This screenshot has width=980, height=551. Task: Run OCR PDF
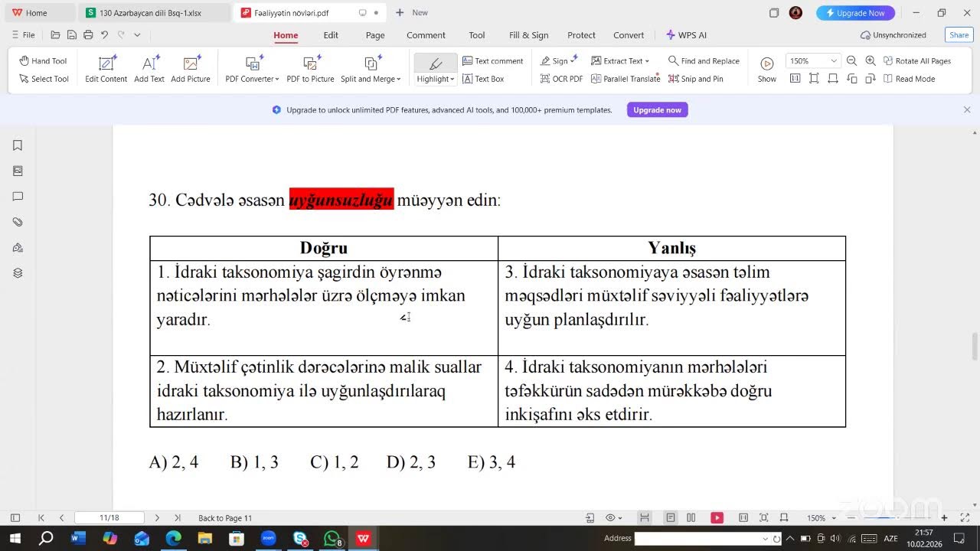click(x=561, y=79)
